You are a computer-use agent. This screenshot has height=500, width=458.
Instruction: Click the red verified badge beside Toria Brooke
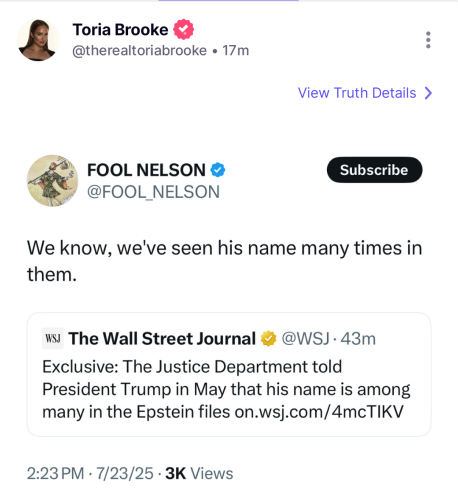click(x=183, y=29)
